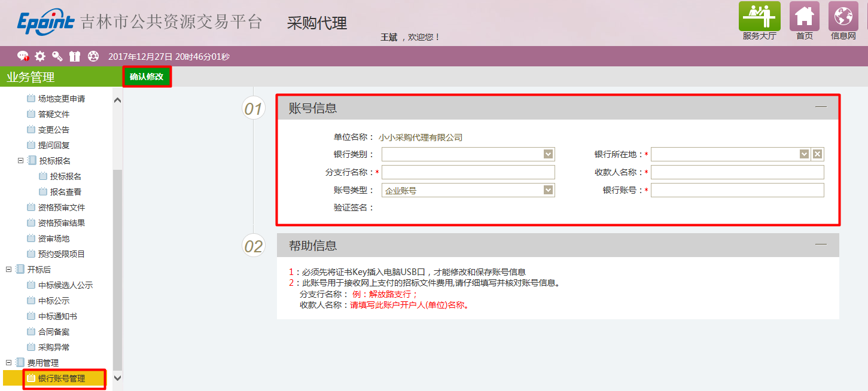Viewport: 868px width, 391px height.
Task: Open 场地变更申请 in the sidebar
Action: pyautogui.click(x=61, y=99)
